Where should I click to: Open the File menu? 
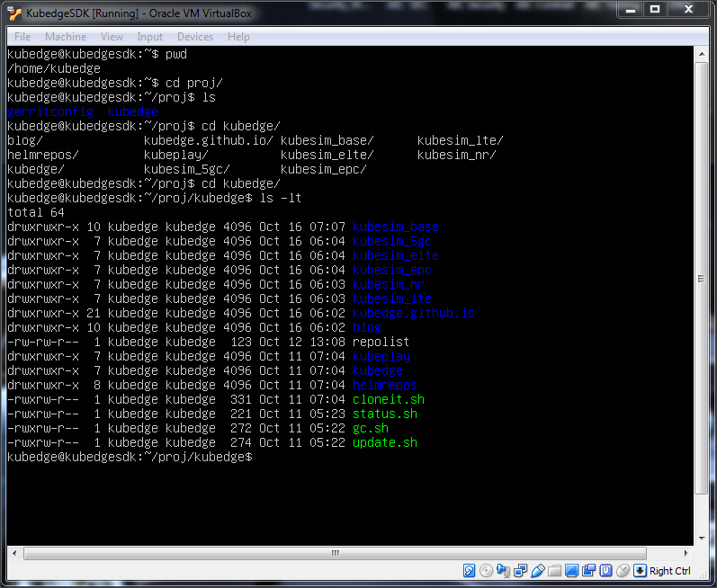[22, 37]
